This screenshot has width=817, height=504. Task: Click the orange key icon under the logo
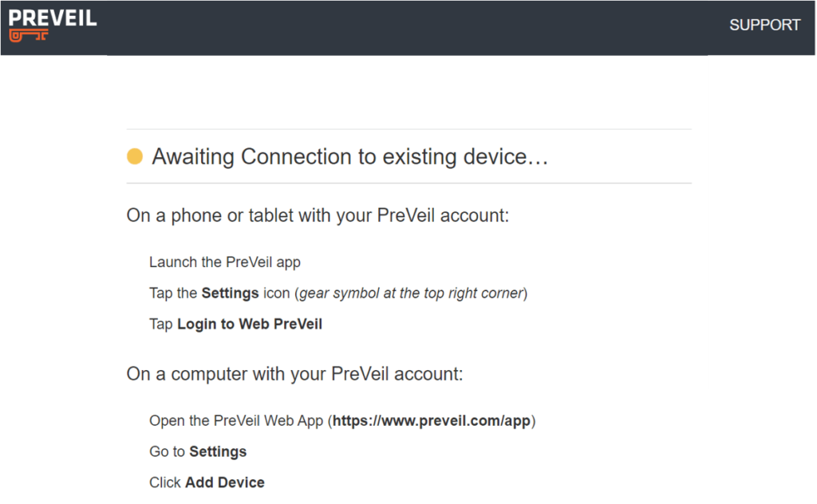click(29, 35)
